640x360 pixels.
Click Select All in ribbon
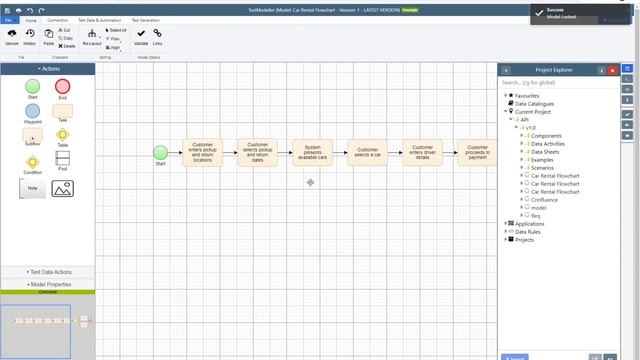coord(116,30)
